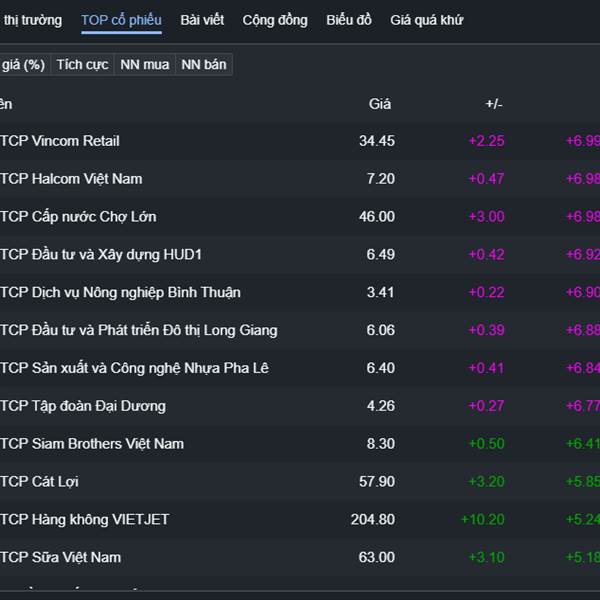Filter by NN mua button
The width and height of the screenshot is (600, 600).
pyautogui.click(x=144, y=64)
